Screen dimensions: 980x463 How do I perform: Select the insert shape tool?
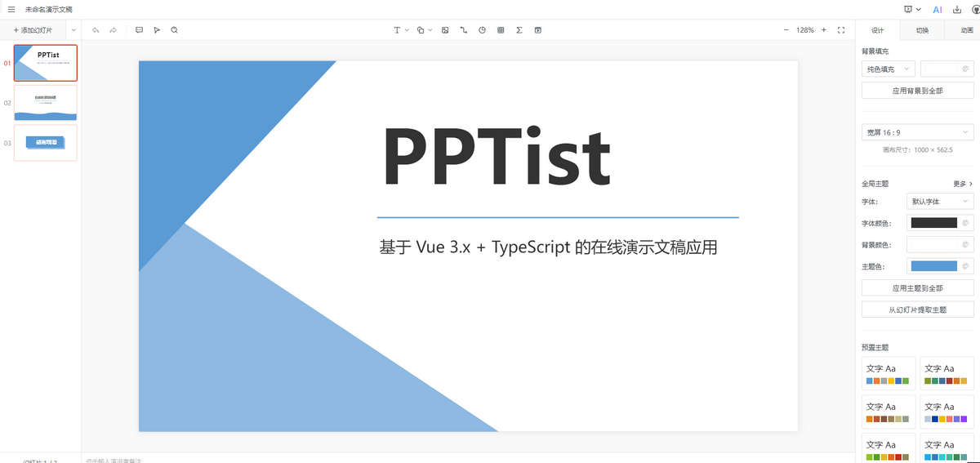[x=421, y=29]
